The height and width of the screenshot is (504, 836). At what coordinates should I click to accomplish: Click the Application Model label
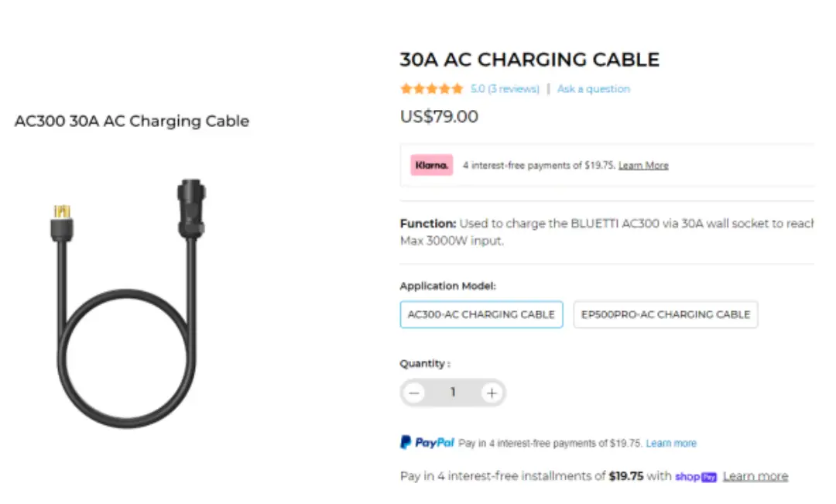click(x=447, y=286)
